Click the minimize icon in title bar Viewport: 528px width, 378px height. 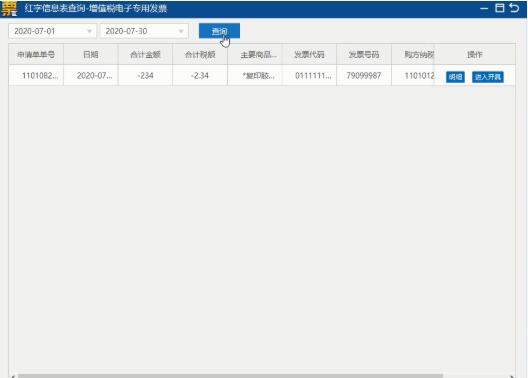[484, 8]
